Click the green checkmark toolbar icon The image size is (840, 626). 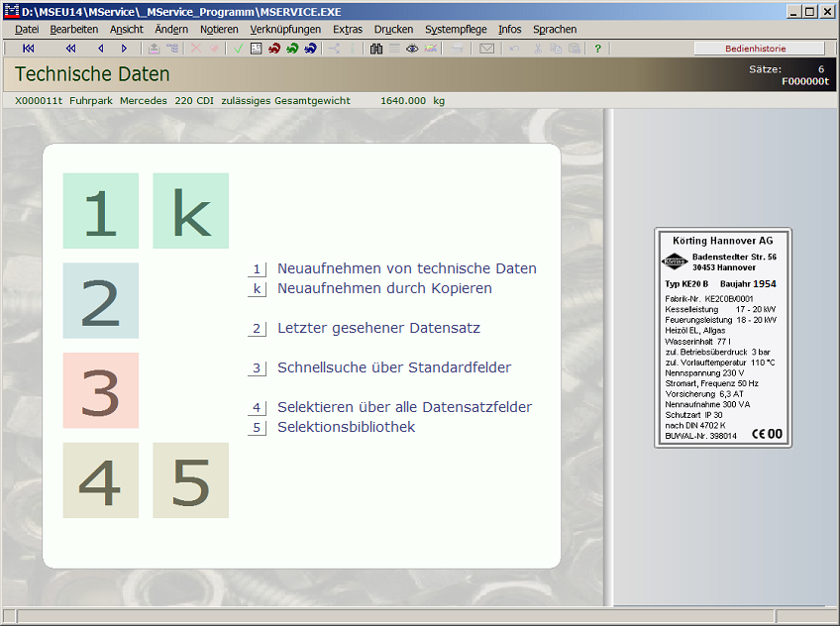point(239,49)
